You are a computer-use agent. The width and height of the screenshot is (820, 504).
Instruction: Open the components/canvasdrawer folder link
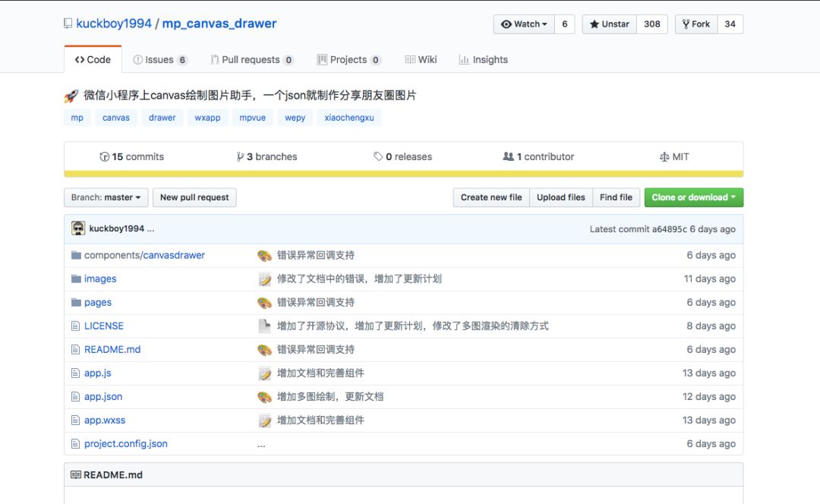(144, 255)
